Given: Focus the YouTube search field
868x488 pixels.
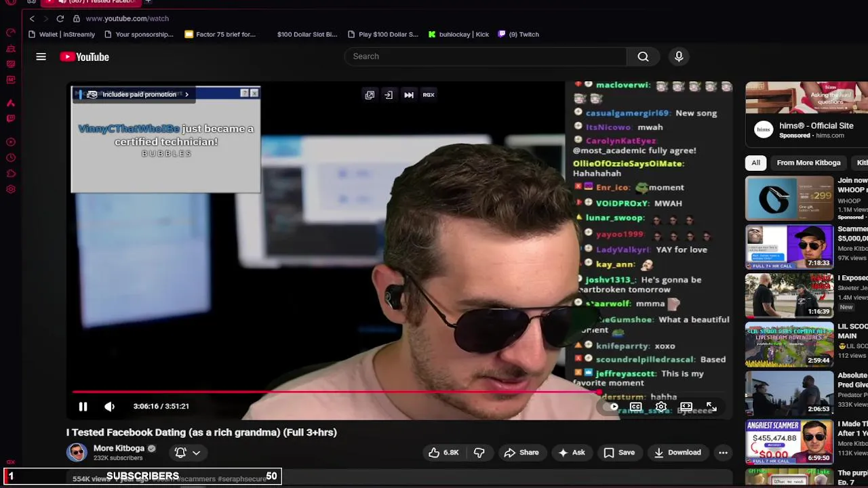Looking at the screenshot, I should click(486, 56).
